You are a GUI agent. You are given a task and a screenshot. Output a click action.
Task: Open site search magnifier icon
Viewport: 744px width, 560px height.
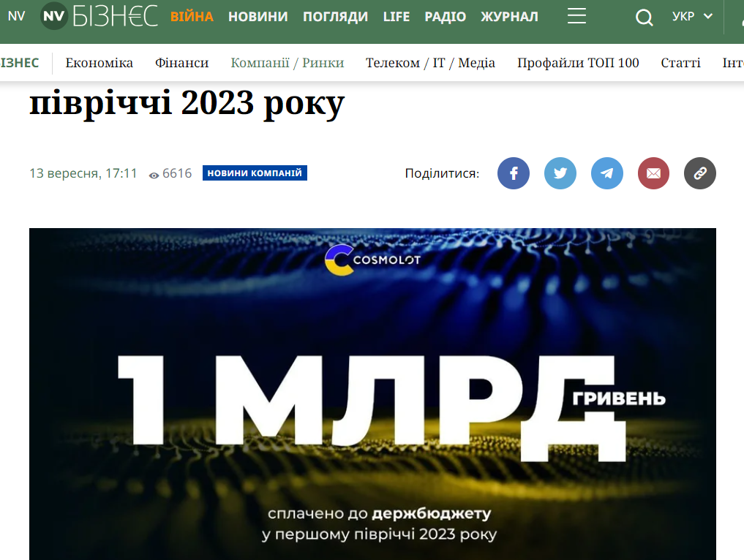pyautogui.click(x=644, y=18)
